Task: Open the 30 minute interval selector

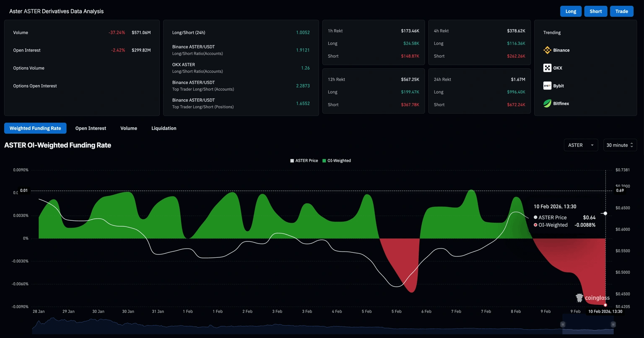Action: click(x=620, y=145)
